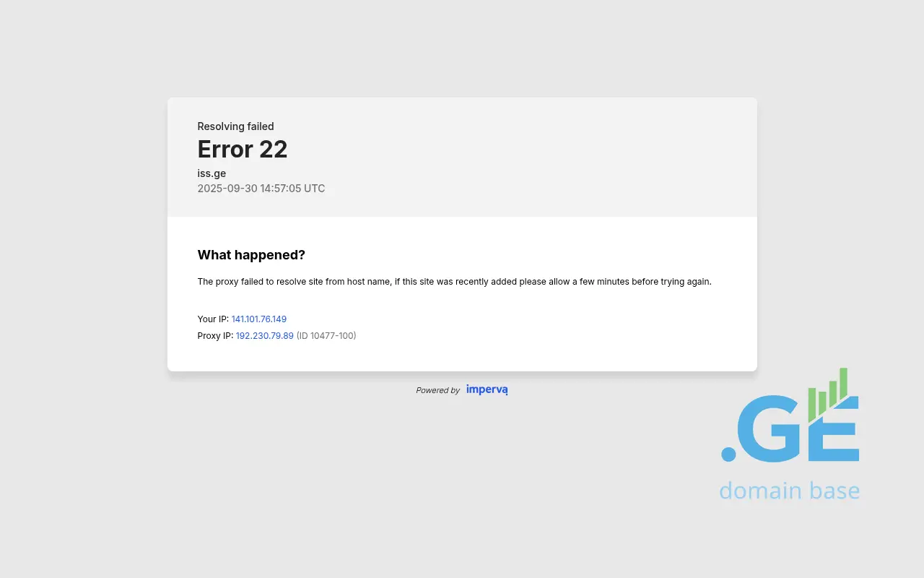Open the 141.101.76.149 IP link

coord(258,319)
